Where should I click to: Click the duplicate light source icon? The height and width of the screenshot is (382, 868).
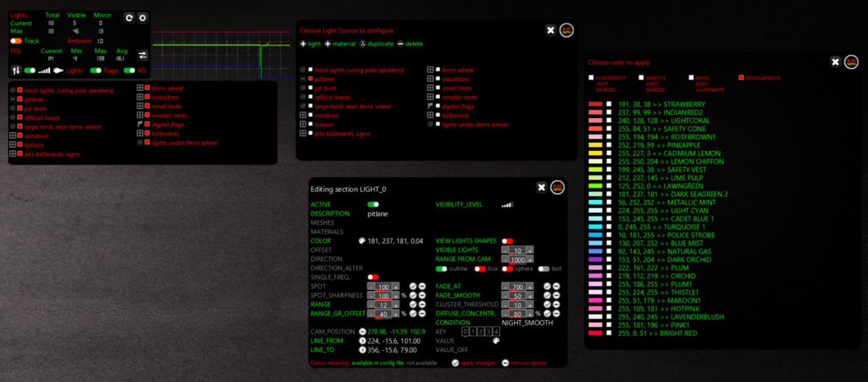(x=363, y=44)
